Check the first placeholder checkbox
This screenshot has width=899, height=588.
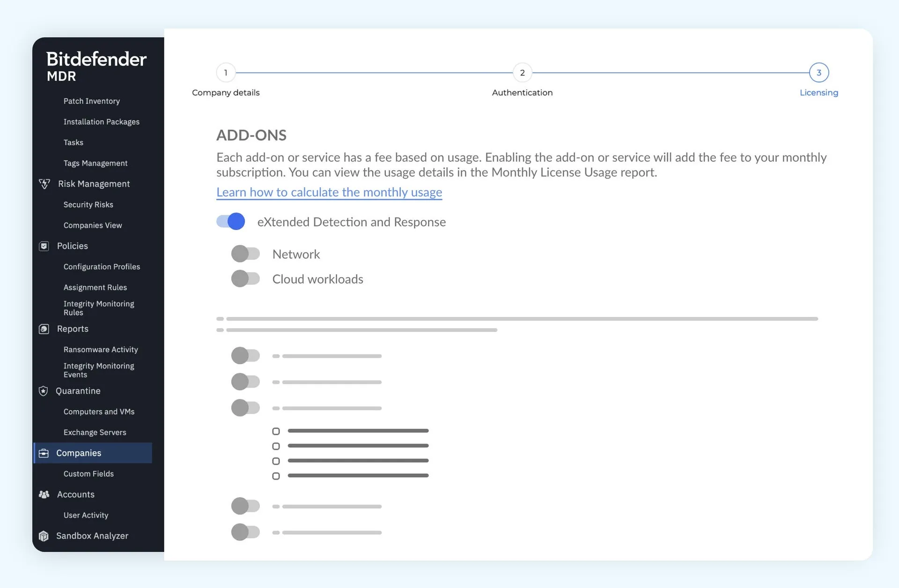[276, 431]
